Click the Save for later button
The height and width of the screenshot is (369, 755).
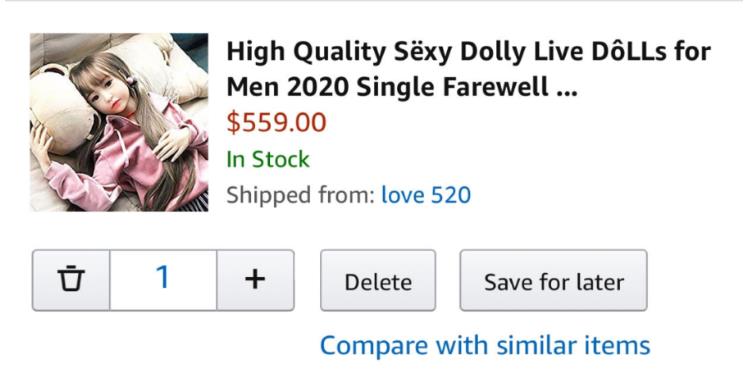pyautogui.click(x=553, y=280)
